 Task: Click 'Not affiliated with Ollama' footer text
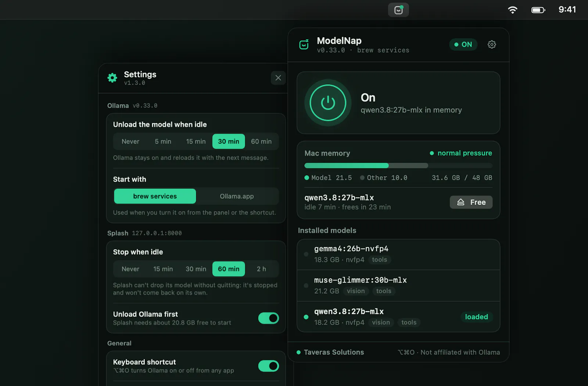460,352
